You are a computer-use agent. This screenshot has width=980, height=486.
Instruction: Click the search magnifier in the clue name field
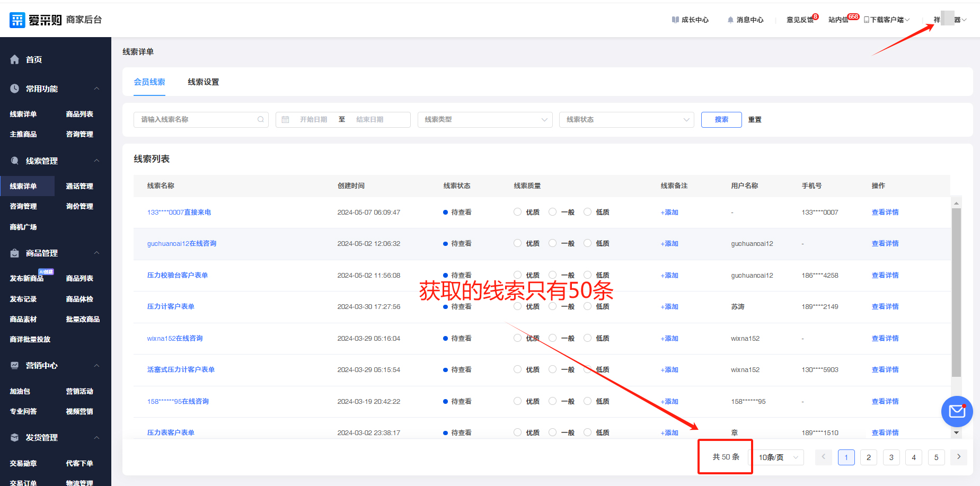pyautogui.click(x=261, y=120)
